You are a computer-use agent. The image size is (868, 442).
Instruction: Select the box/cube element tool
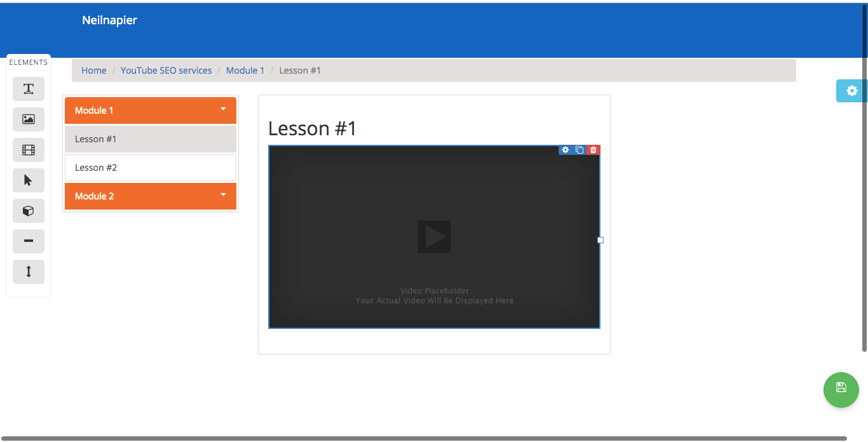pos(29,211)
